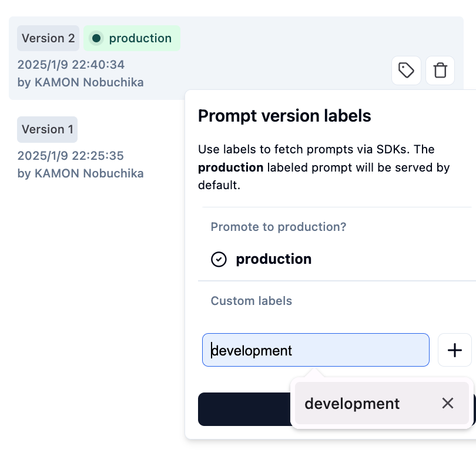
Task: Dismiss the development suggestion with the X
Action: pyautogui.click(x=448, y=403)
